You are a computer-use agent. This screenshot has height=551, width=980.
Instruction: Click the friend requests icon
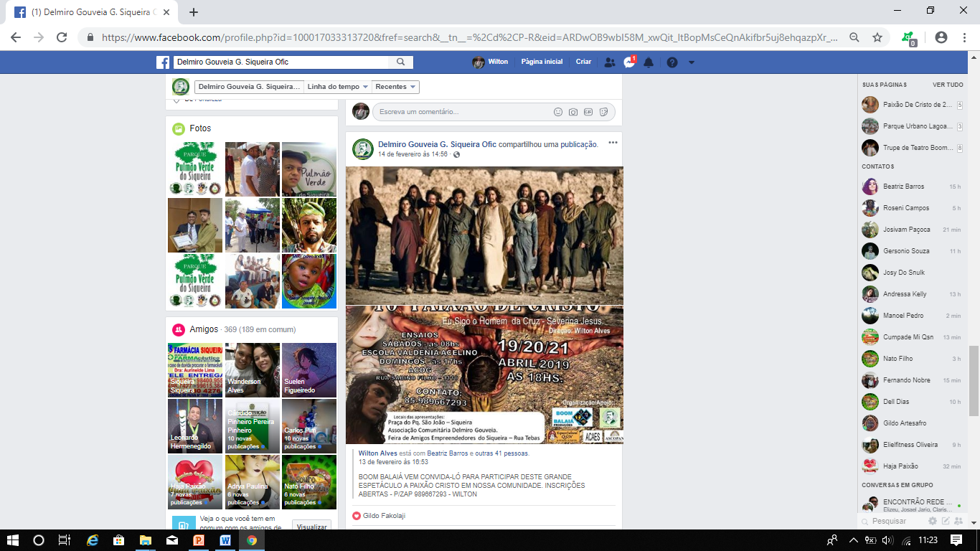tap(610, 62)
